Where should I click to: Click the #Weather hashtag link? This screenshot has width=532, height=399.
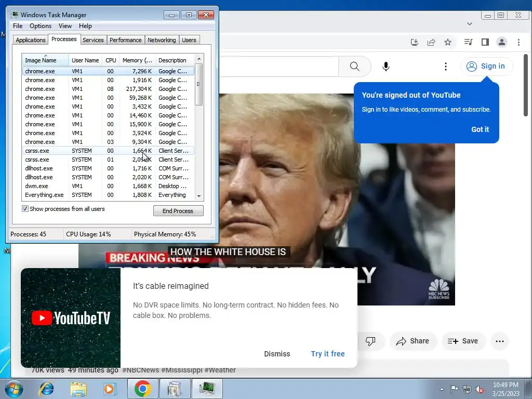(220, 370)
